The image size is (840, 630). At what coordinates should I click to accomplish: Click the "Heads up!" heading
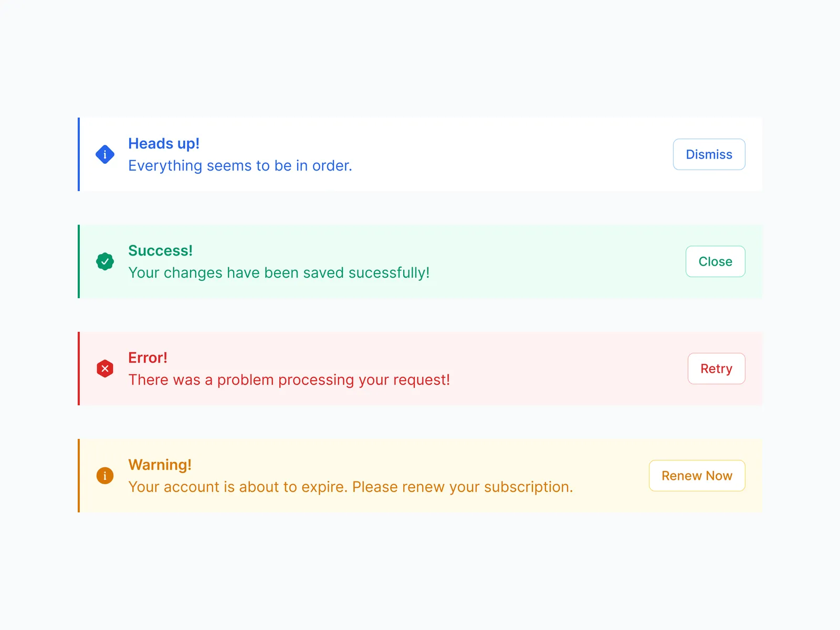point(164,143)
